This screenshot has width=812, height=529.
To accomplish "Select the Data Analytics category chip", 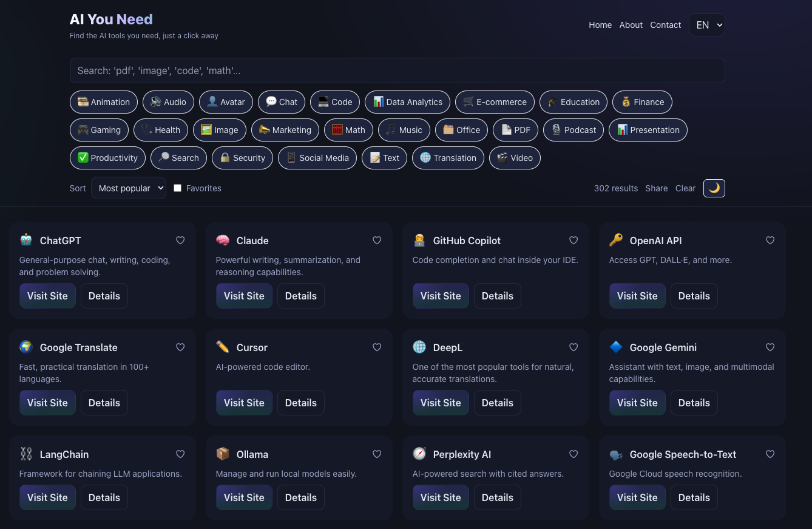I will (408, 102).
